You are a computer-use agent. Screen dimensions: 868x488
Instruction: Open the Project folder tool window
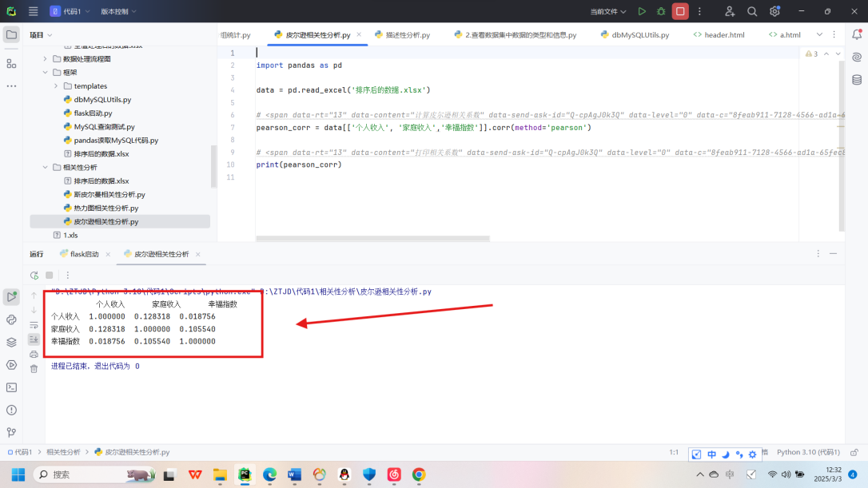point(11,35)
